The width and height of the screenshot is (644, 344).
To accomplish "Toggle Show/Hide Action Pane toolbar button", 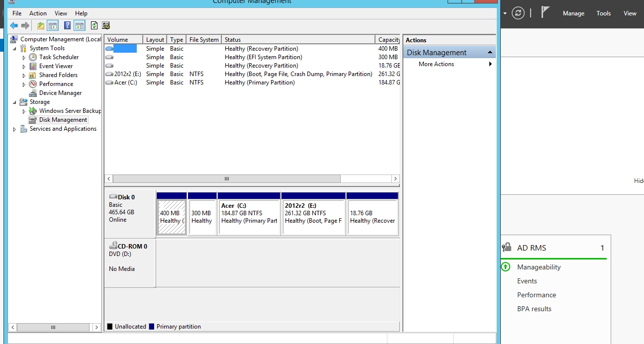I will [80, 26].
